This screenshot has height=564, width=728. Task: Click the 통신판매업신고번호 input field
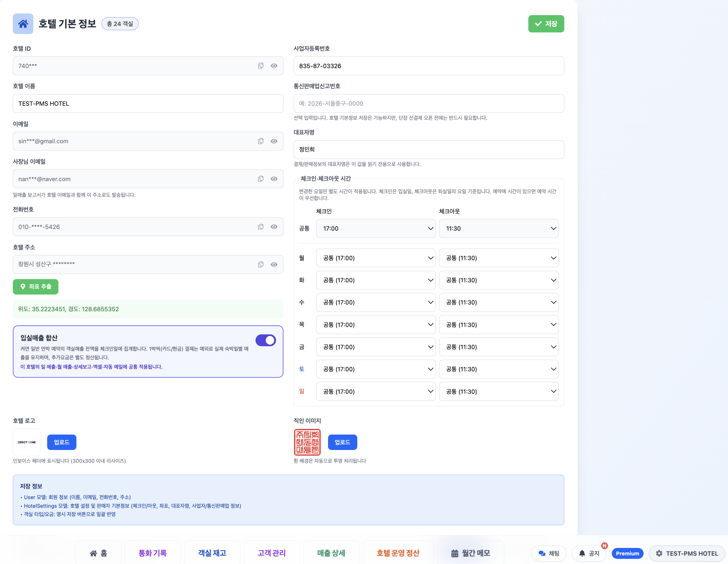click(x=429, y=103)
